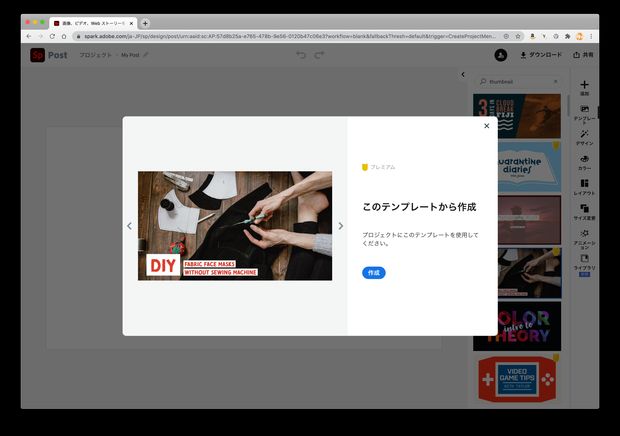This screenshot has height=436, width=620.
Task: Reload the page in browser
Action: (52, 36)
